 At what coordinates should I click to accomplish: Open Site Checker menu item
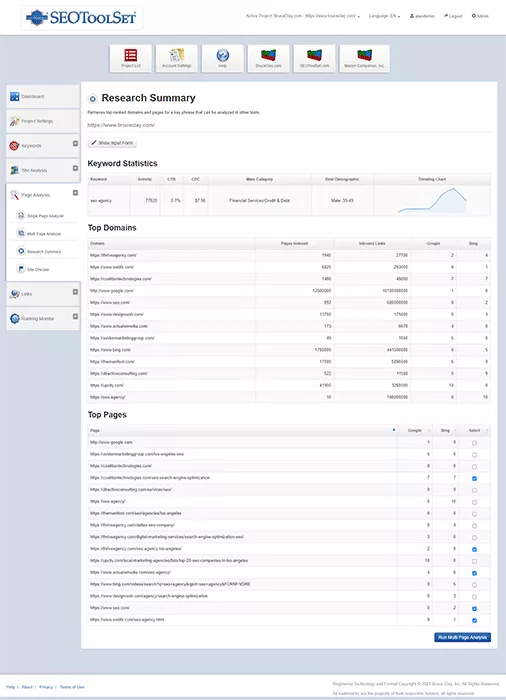coord(38,269)
